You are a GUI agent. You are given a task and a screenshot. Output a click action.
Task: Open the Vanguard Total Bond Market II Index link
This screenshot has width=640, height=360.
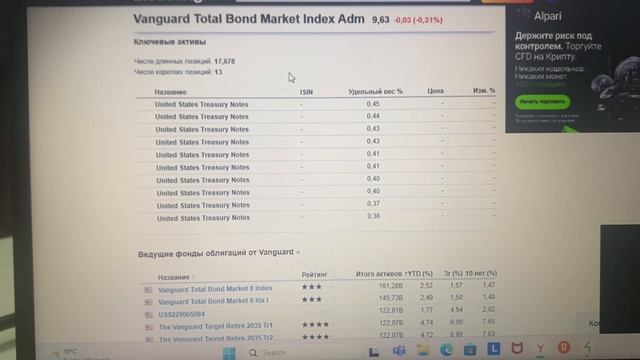[215, 289]
